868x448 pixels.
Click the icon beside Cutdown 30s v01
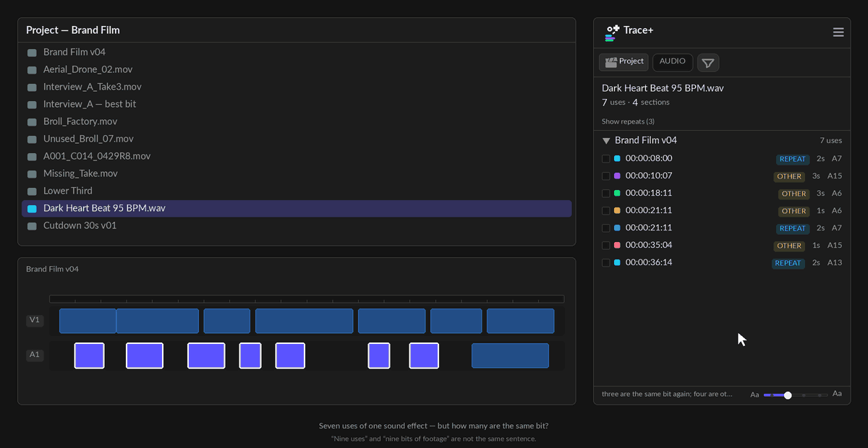[x=32, y=226]
